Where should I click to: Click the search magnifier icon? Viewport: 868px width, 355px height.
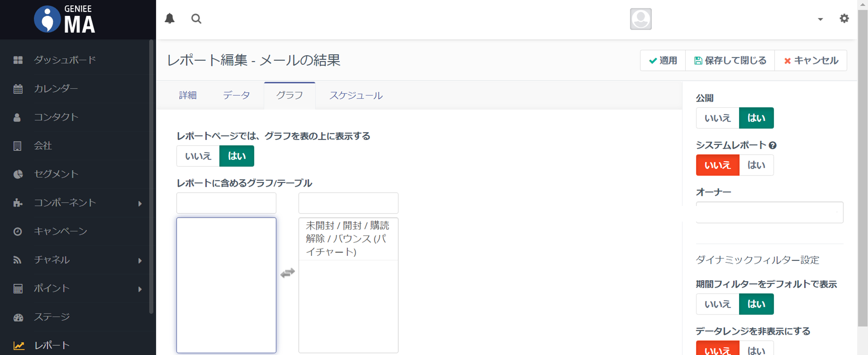click(196, 19)
